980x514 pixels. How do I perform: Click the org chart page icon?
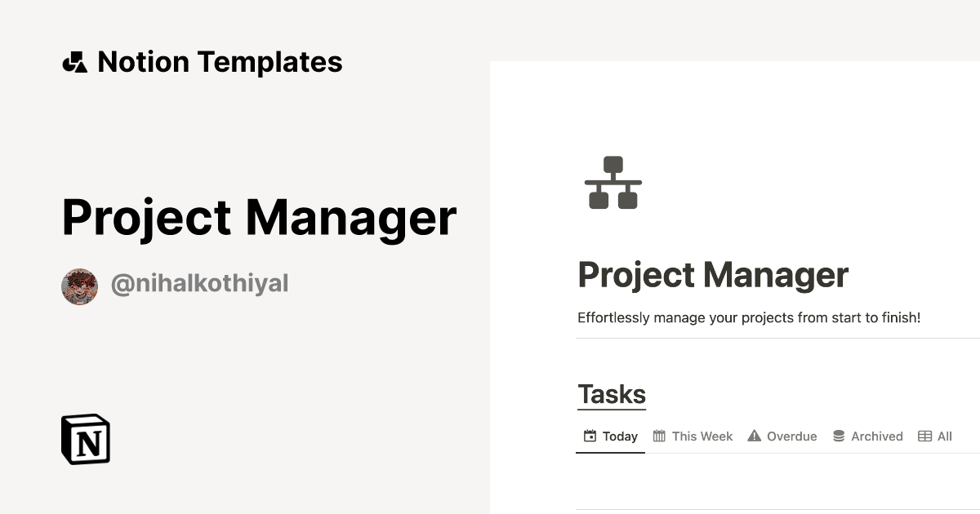[x=613, y=183]
